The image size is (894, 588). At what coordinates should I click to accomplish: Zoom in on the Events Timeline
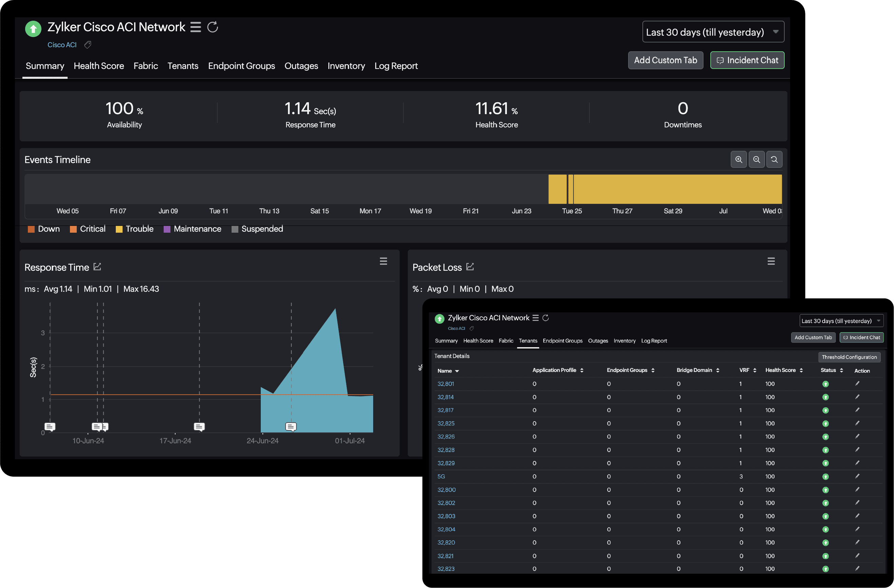coord(738,160)
